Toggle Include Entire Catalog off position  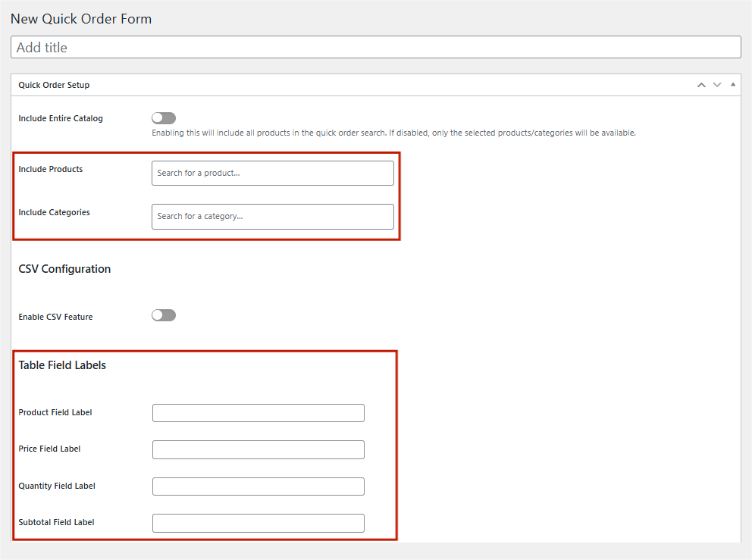(x=163, y=117)
